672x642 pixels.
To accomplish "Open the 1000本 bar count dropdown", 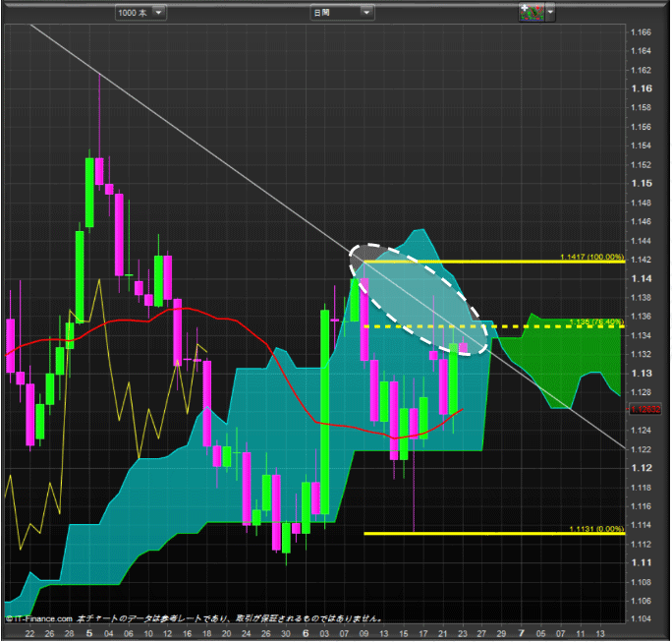I will tap(140, 13).
